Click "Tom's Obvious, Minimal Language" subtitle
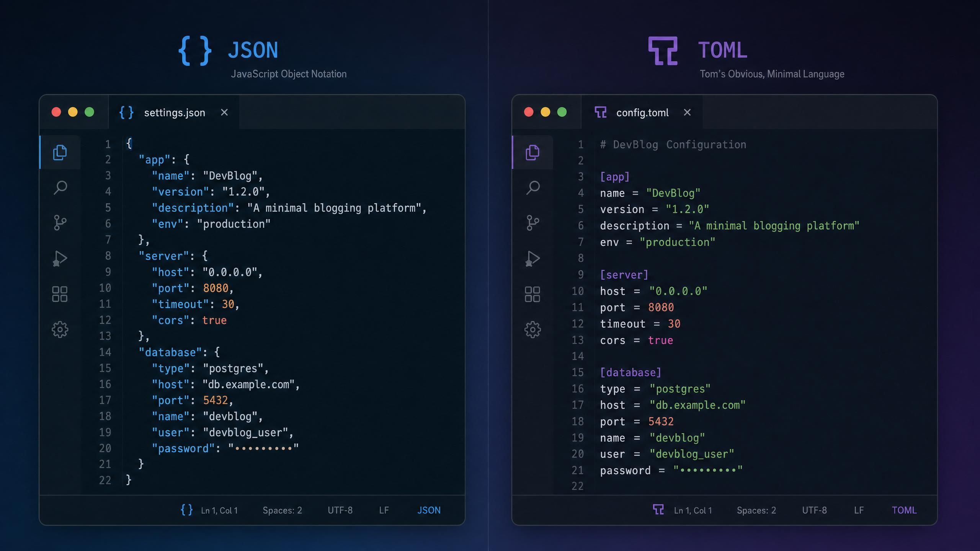Image resolution: width=980 pixels, height=551 pixels. tap(772, 74)
